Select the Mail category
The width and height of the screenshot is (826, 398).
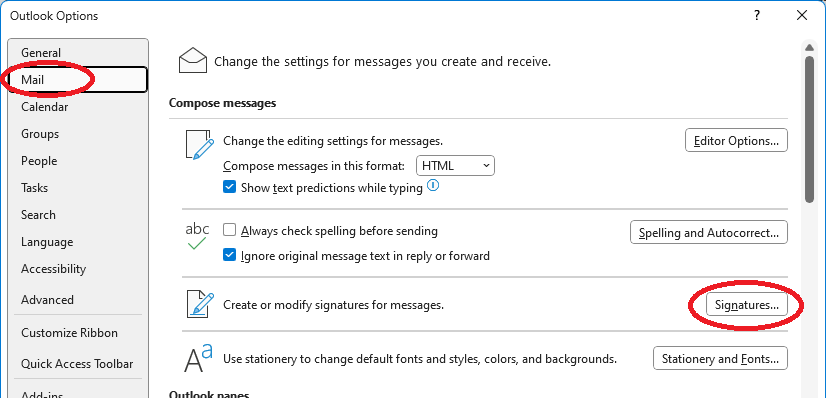(x=78, y=79)
